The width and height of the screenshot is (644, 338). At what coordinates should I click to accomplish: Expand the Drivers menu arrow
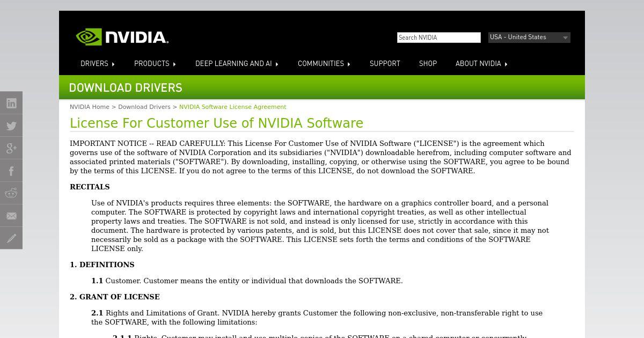tap(113, 64)
